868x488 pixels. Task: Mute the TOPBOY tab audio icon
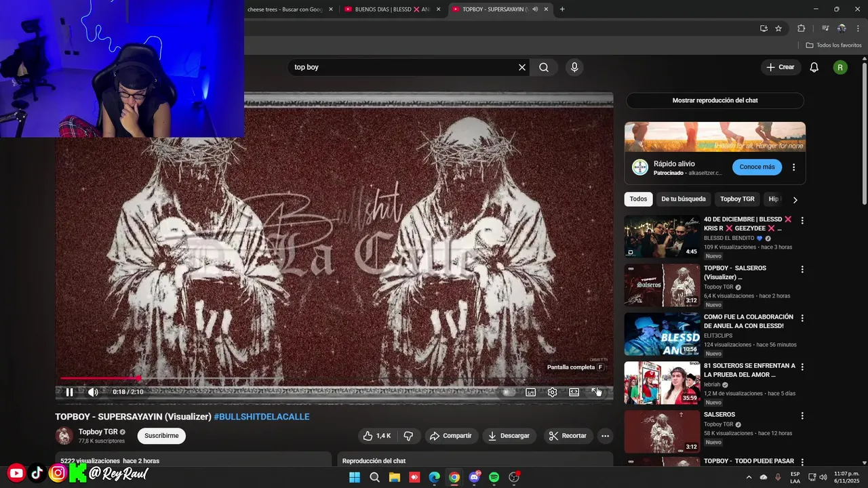535,9
